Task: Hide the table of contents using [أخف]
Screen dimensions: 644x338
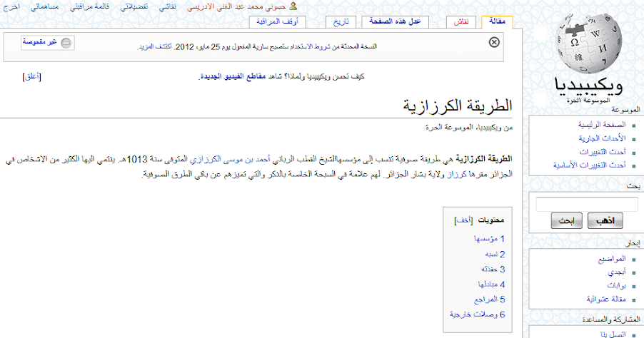Action: click(x=461, y=221)
